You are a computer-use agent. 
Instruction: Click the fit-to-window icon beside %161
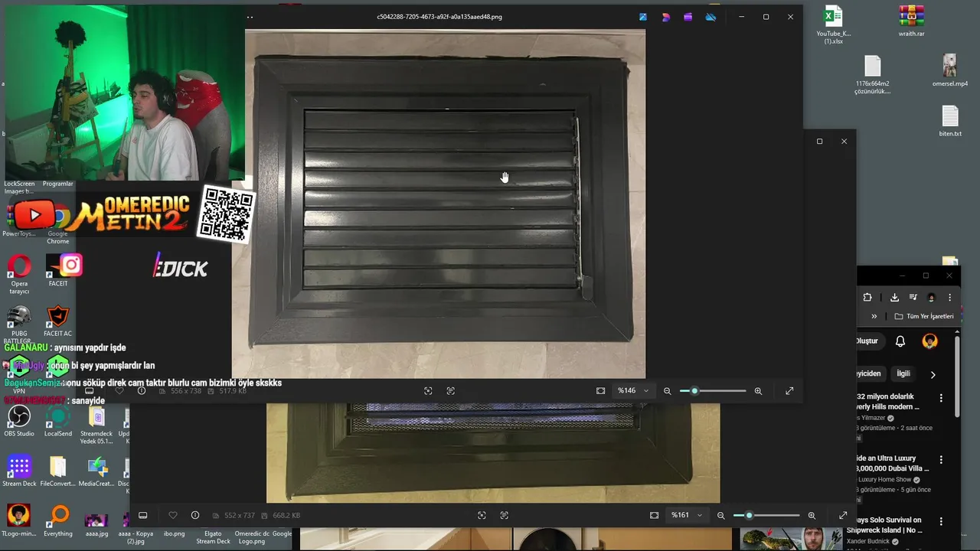point(655,515)
